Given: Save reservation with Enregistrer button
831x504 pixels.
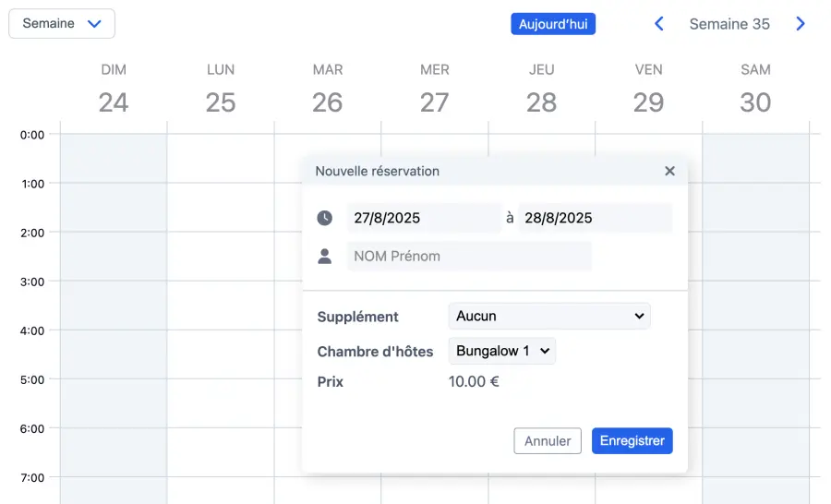Looking at the screenshot, I should coord(632,441).
